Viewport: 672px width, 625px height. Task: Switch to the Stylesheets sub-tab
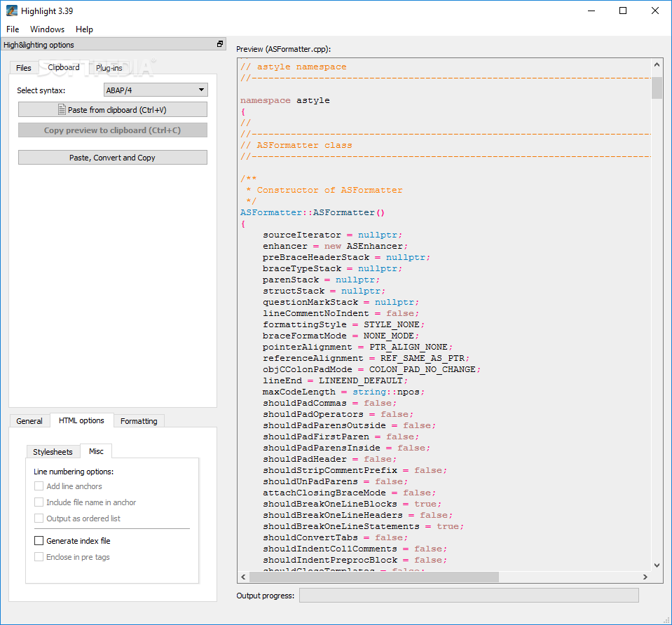pos(53,452)
